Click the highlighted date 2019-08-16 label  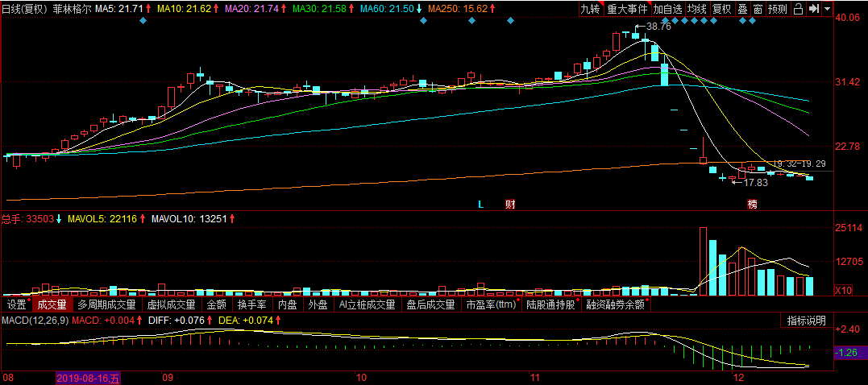[x=88, y=379]
